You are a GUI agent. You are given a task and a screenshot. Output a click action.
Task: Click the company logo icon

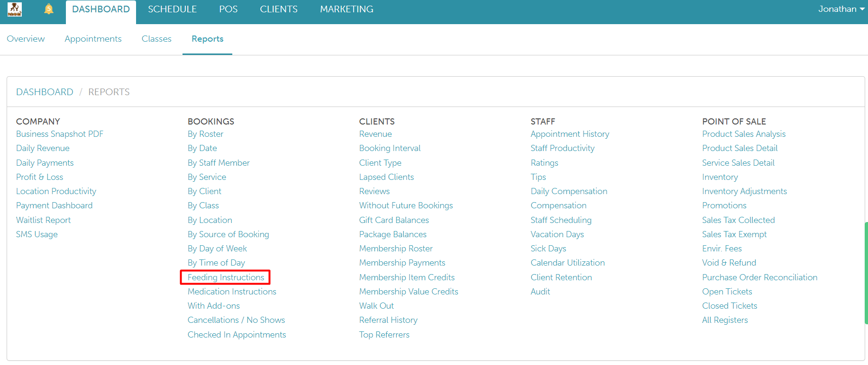click(15, 9)
